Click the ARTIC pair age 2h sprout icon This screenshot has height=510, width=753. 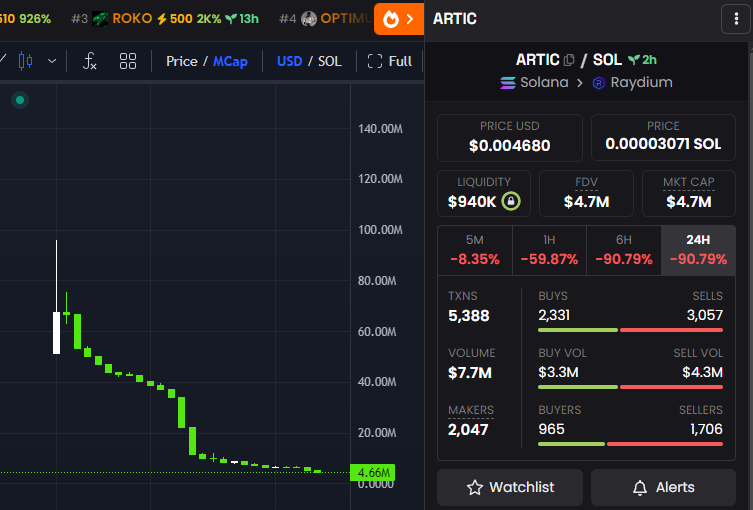coord(634,60)
